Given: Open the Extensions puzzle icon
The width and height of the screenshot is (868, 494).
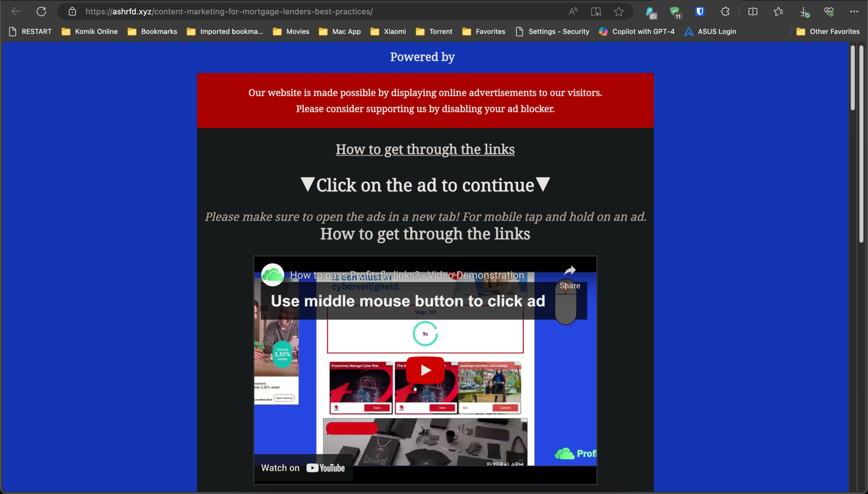Looking at the screenshot, I should (725, 12).
